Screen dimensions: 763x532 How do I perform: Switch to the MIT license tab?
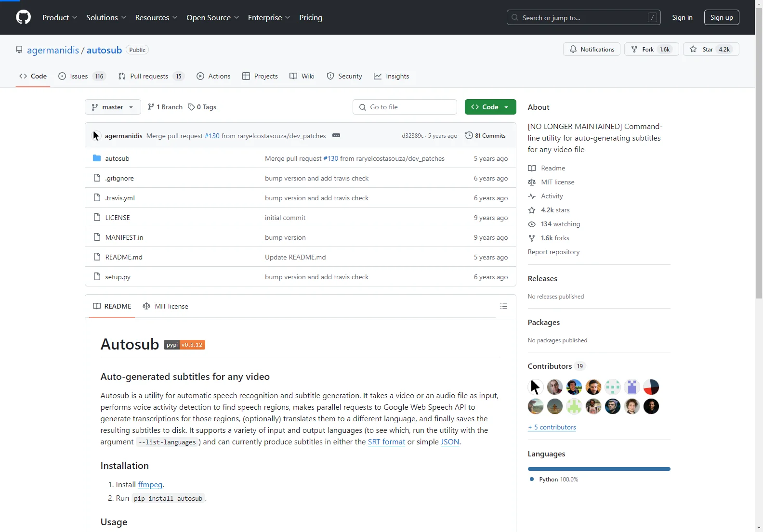pyautogui.click(x=165, y=306)
